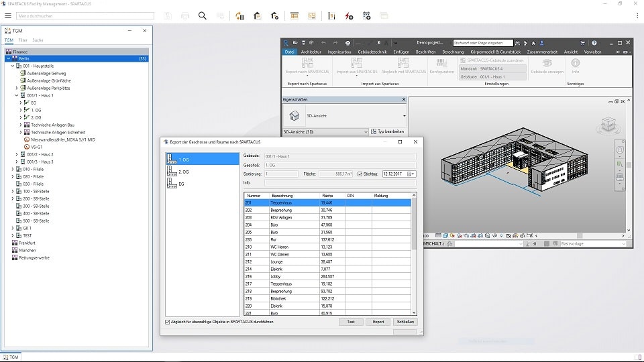Click the Abgleich mit SPARTACUS ribbon icon

pyautogui.click(x=403, y=62)
